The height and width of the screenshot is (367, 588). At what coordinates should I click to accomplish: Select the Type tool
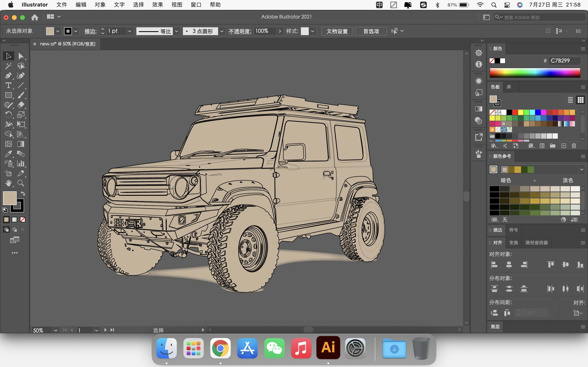click(x=8, y=85)
